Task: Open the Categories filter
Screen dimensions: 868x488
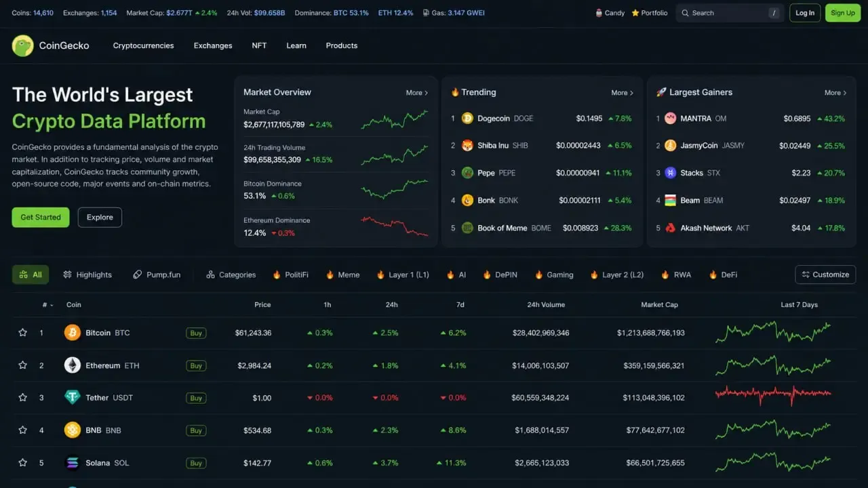Action: tap(231, 274)
